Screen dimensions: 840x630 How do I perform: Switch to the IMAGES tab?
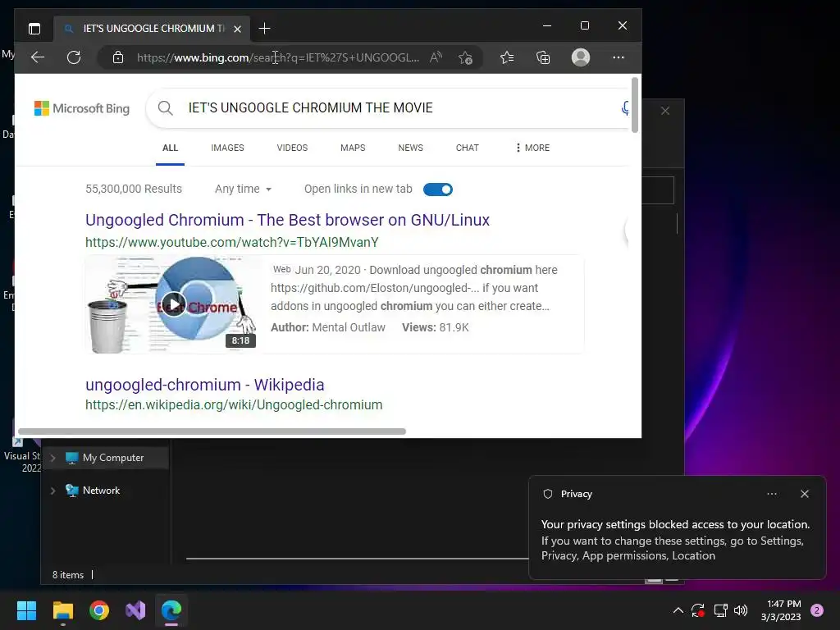[x=228, y=148]
